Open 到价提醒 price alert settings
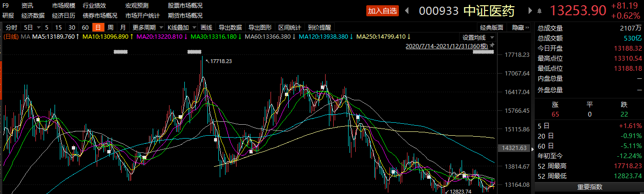644x194 pixels. click(x=319, y=27)
